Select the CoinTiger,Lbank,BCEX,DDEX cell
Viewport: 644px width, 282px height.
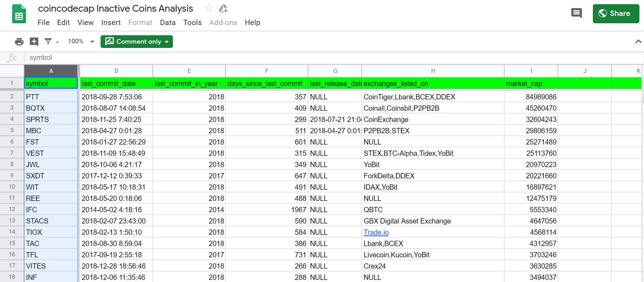(433, 97)
